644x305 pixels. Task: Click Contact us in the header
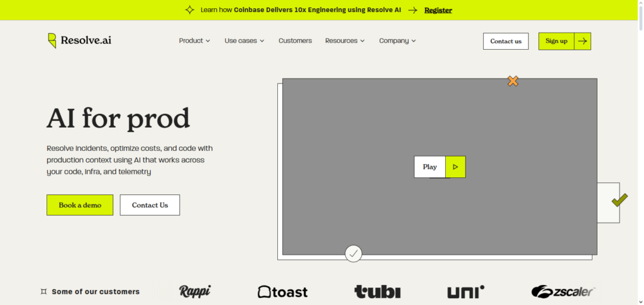click(x=506, y=41)
